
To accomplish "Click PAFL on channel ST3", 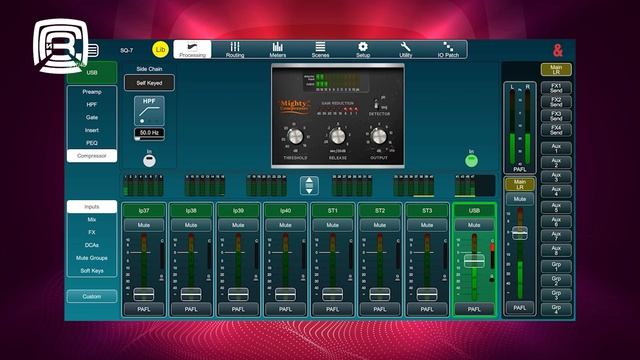I will tap(427, 309).
